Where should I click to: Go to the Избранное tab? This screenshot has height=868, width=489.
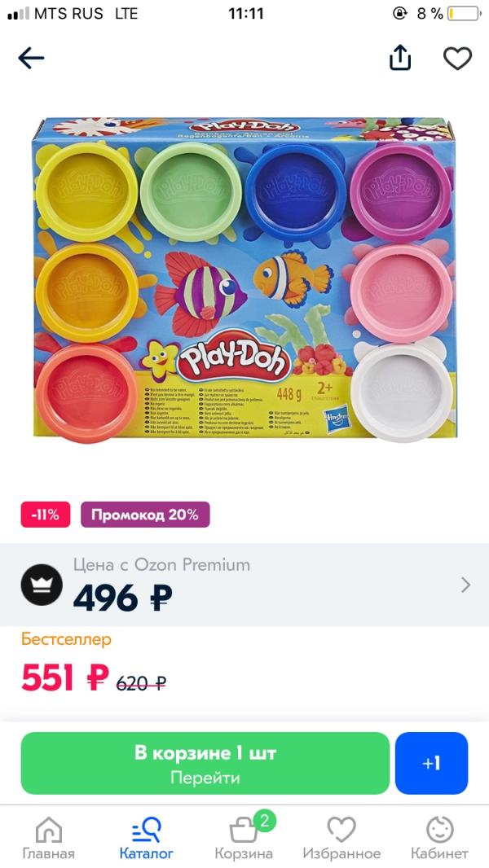tap(341, 838)
